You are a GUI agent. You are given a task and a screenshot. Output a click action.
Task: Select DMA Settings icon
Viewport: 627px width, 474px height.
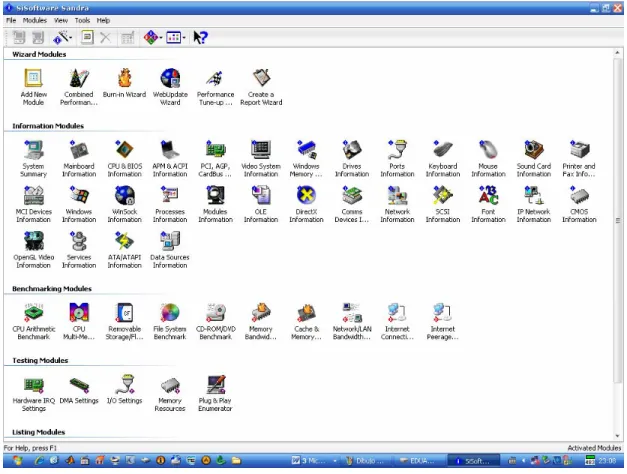pos(79,390)
